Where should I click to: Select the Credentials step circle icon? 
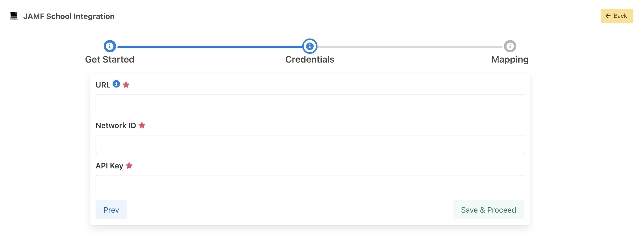pyautogui.click(x=310, y=46)
